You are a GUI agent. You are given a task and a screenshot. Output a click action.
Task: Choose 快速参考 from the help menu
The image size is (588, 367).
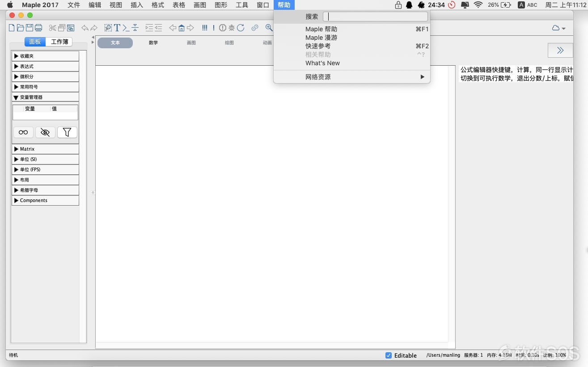[352, 46]
